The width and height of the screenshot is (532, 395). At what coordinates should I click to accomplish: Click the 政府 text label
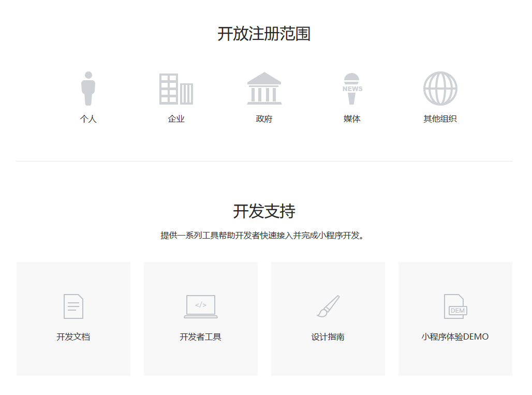[x=264, y=119]
